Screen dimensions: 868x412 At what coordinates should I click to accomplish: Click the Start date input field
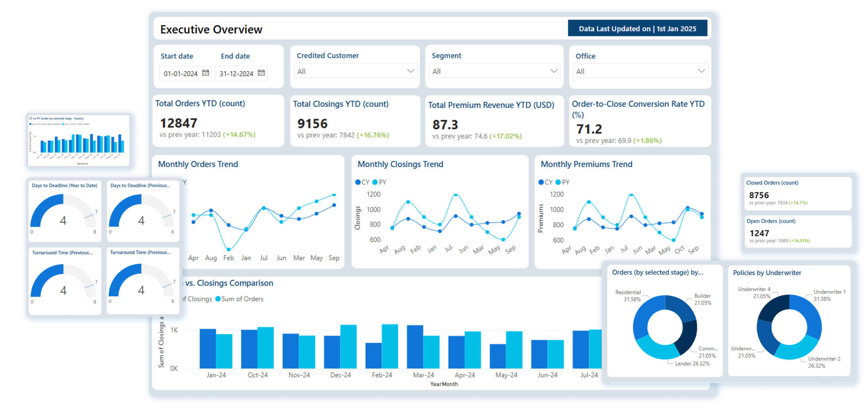point(182,73)
